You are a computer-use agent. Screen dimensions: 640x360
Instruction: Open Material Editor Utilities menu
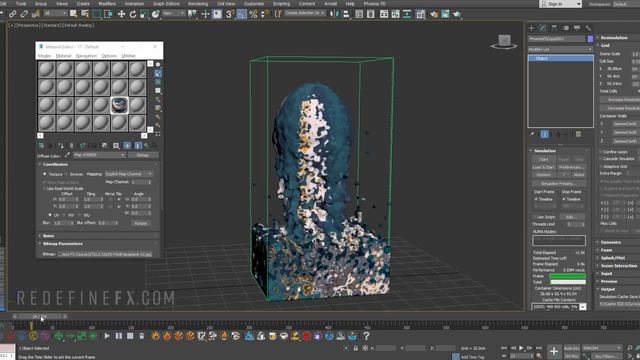(x=128, y=56)
